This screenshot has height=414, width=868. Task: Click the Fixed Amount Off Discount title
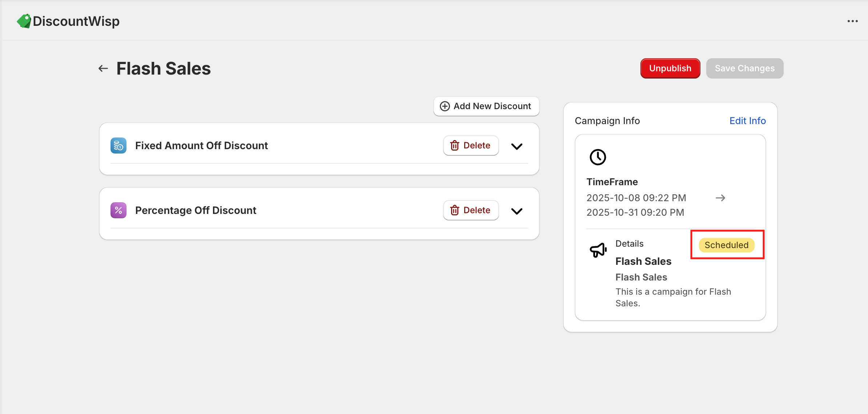tap(201, 146)
